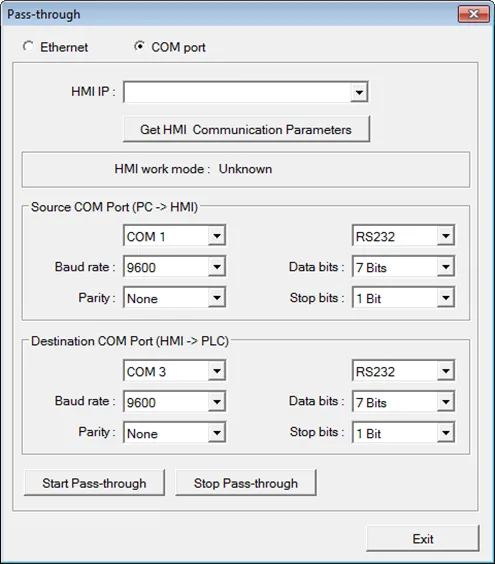Click the Exit button
Image resolution: width=495 pixels, height=564 pixels.
click(423, 538)
